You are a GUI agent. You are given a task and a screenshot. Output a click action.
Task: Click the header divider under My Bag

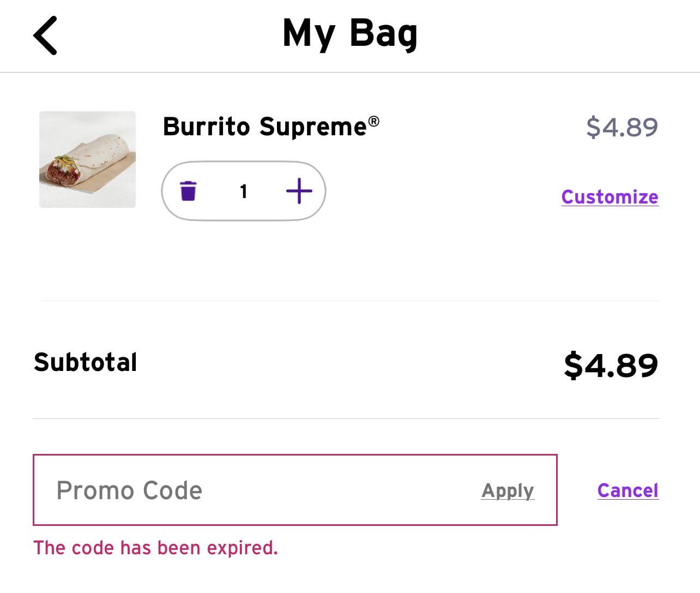tap(350, 72)
